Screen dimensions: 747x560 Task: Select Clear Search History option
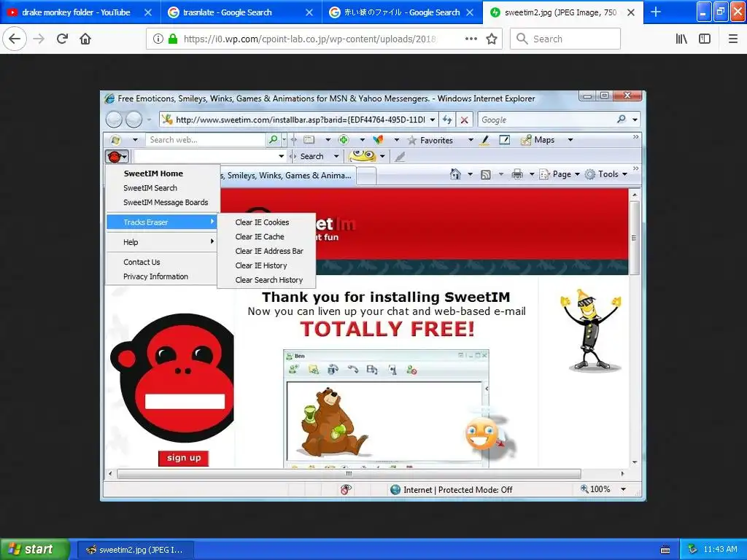click(268, 279)
